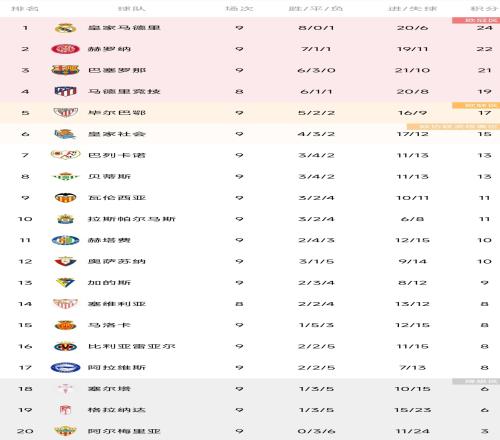Open the Real Sociedad (皇家社会) badge
The image size is (500, 440).
click(65, 134)
